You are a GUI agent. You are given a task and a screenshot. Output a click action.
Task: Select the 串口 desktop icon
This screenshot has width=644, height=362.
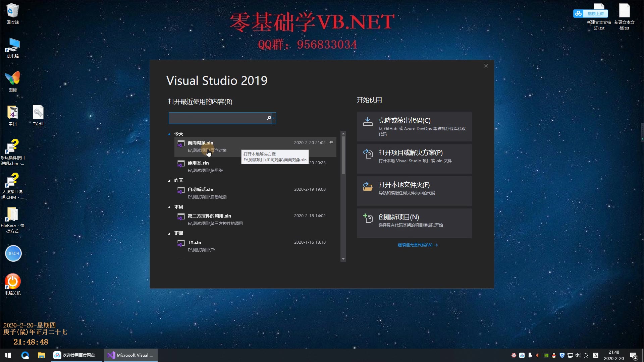(x=13, y=115)
